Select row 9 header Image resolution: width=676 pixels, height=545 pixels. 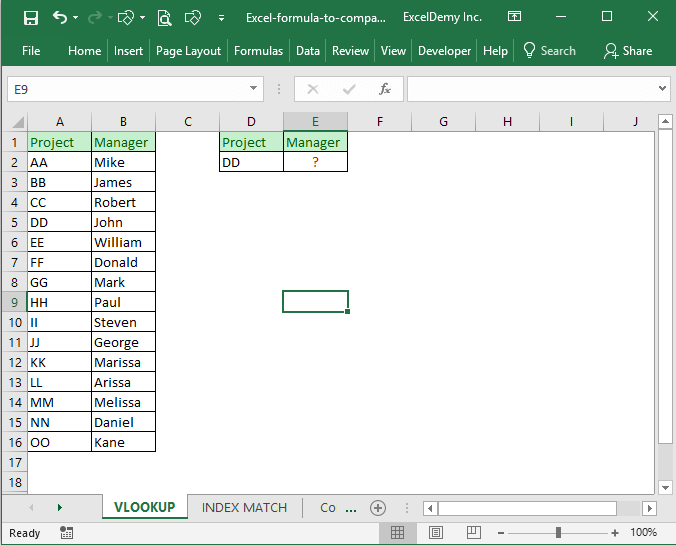pyautogui.click(x=15, y=302)
